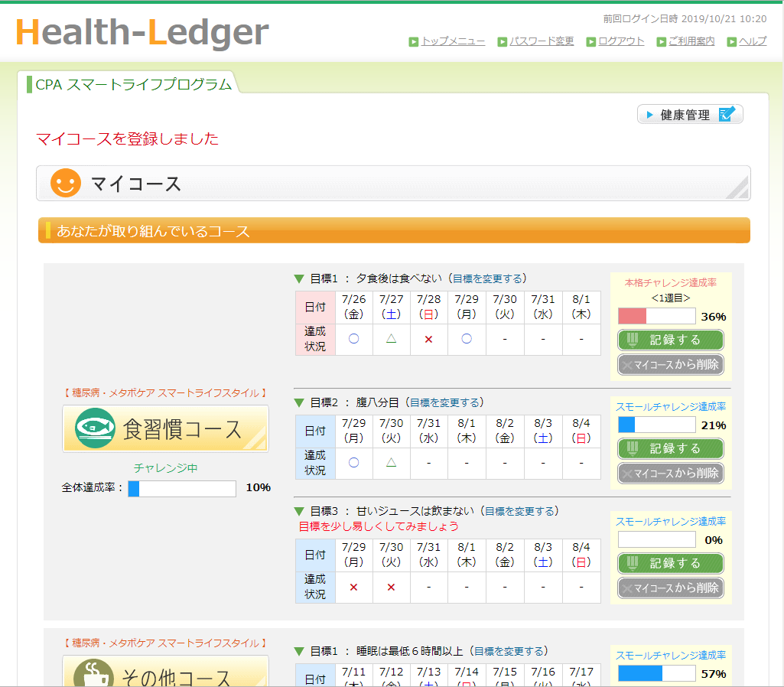
Task: Click the fish icon on 食習慣コース
Action: tap(95, 429)
